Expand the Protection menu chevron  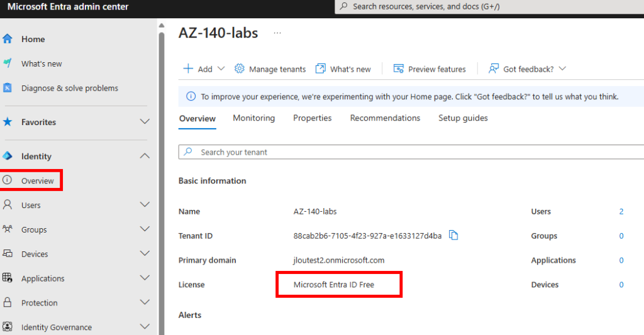click(145, 302)
